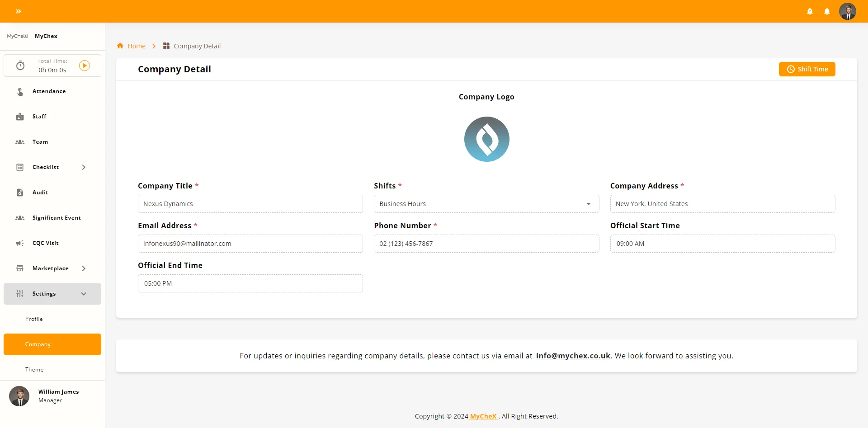Start the Total Time play timer
The image size is (868, 428).
[x=85, y=66]
